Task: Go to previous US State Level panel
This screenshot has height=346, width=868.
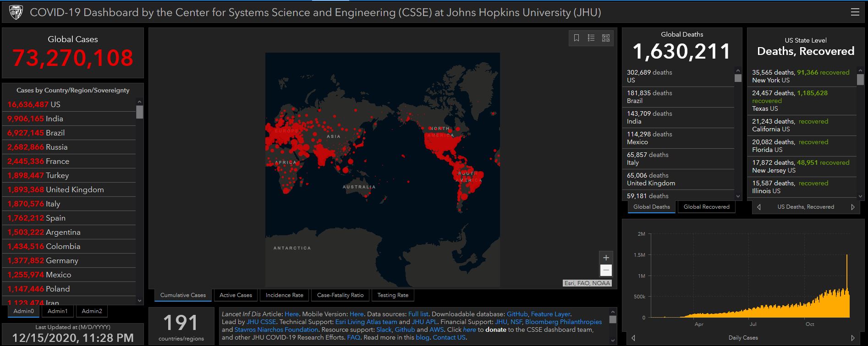Action: coord(759,207)
